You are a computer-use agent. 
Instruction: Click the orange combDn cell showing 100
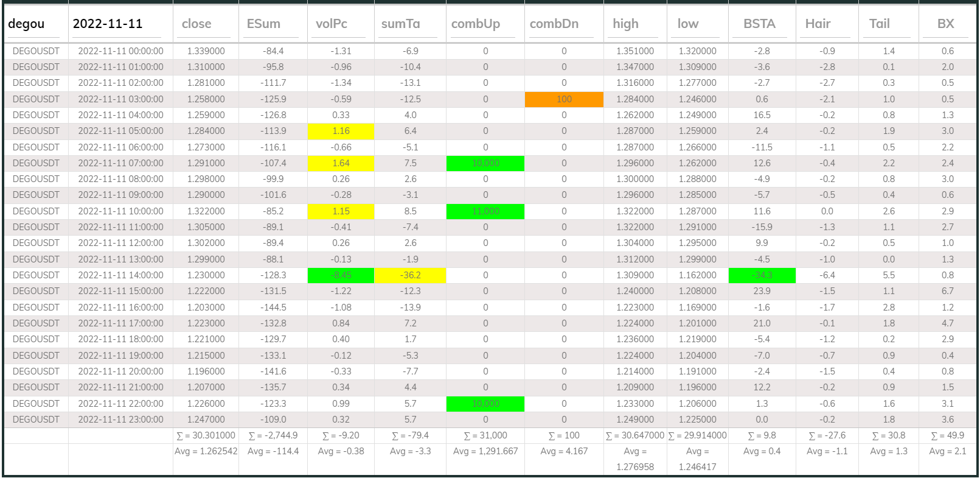coord(564,99)
